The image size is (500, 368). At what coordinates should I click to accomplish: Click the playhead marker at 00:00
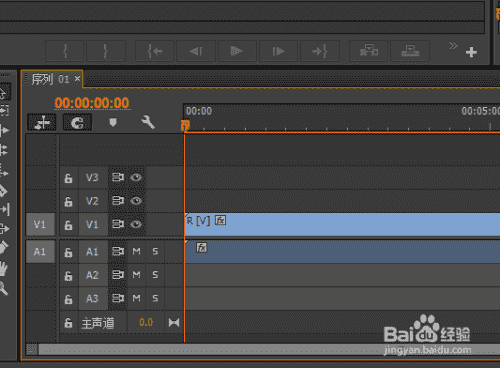[185, 126]
